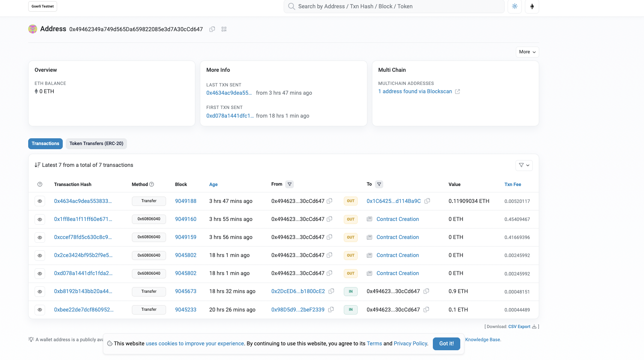Screen dimensions: 644x360
Task: Copy To address in 0xbee22de7 row
Action: tap(426, 310)
